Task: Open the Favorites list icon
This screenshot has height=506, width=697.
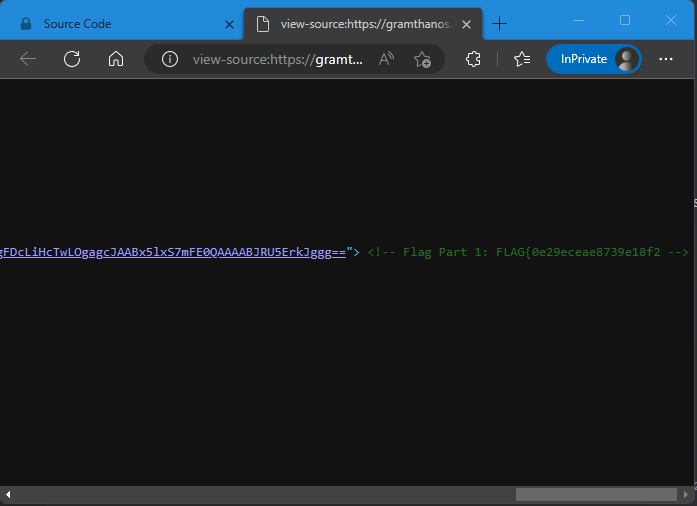Action: [521, 59]
